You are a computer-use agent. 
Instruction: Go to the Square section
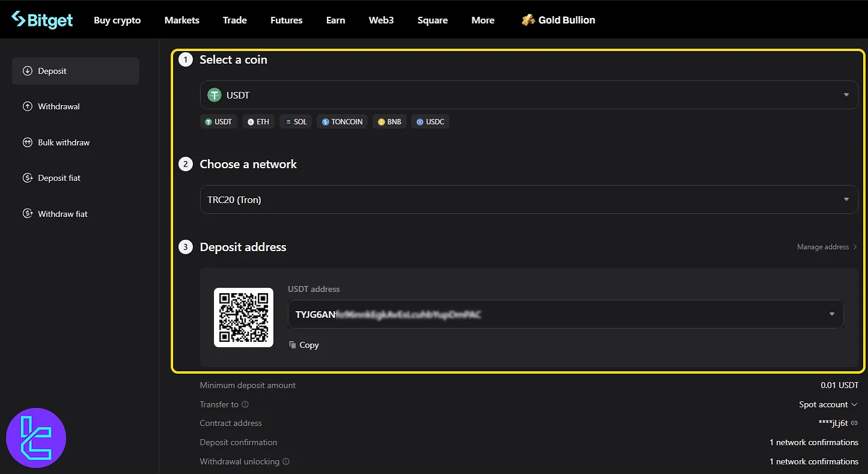coord(432,20)
